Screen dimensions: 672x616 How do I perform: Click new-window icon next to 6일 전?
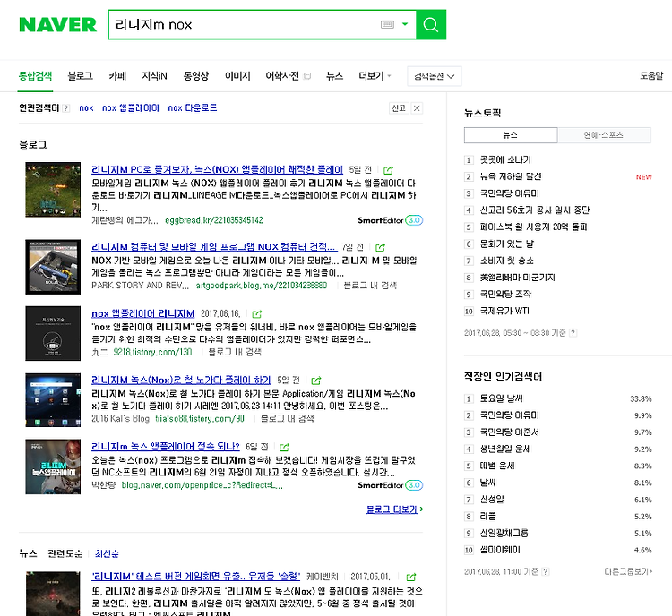click(x=284, y=447)
